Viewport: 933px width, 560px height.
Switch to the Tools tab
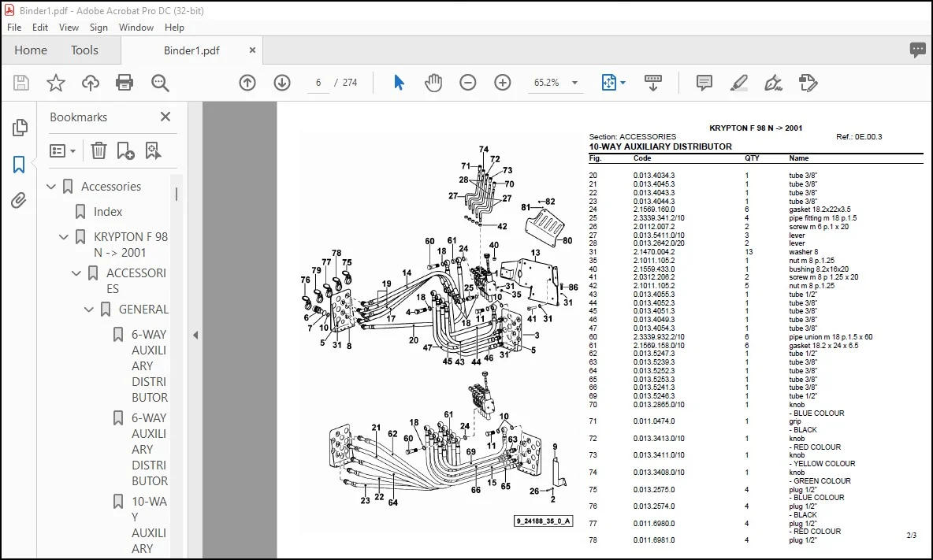84,50
